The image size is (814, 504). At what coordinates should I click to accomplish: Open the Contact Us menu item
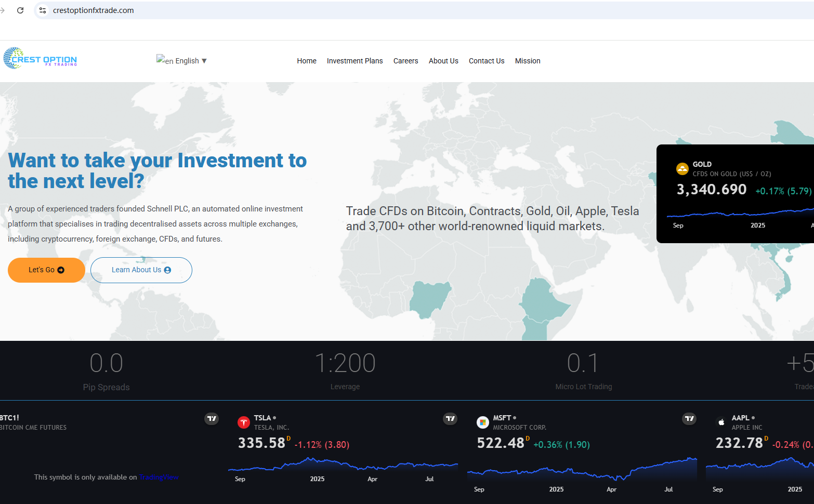point(487,61)
